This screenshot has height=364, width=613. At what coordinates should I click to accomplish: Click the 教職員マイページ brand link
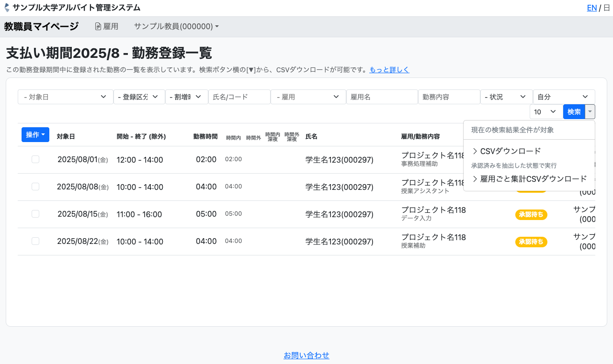(x=41, y=27)
